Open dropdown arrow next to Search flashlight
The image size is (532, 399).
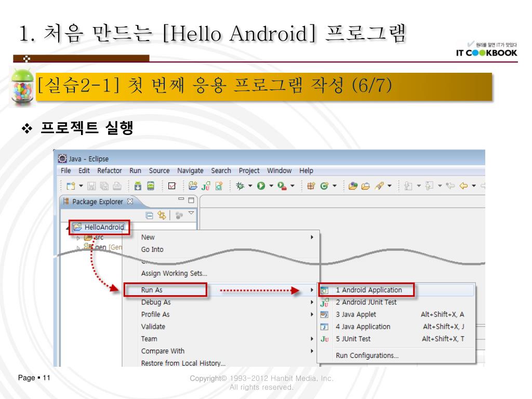pos(390,186)
